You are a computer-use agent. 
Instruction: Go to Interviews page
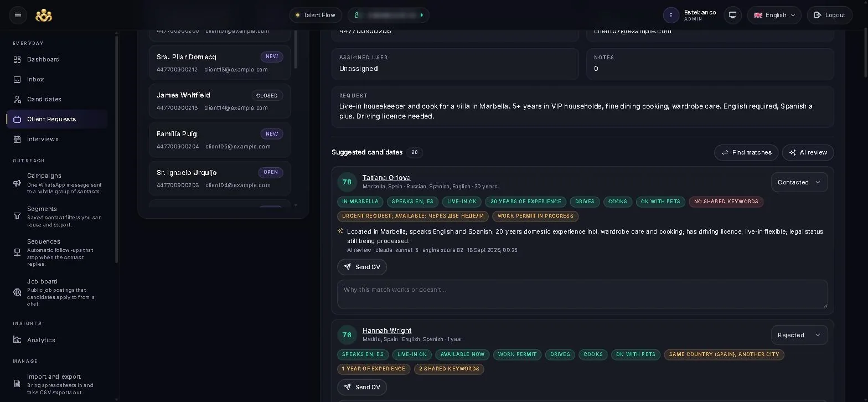57,139
